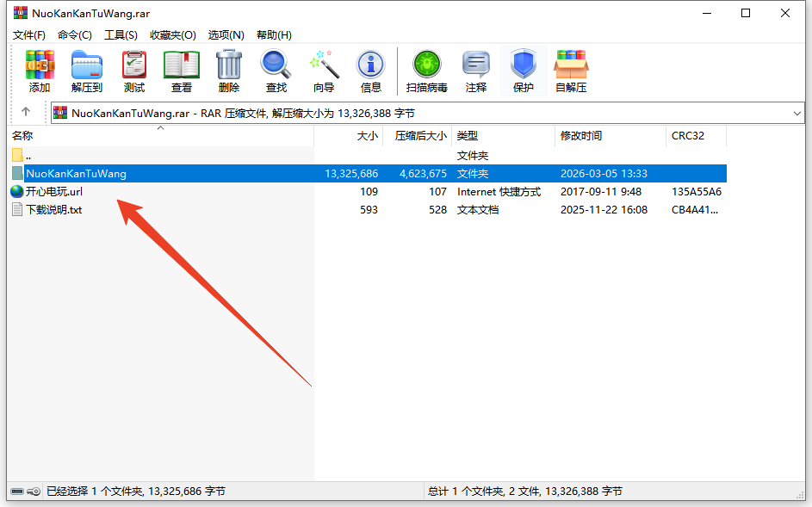Viewport: 812px width, 507px height.
Task: Click the 解压到 (Extract To) icon
Action: click(86, 71)
